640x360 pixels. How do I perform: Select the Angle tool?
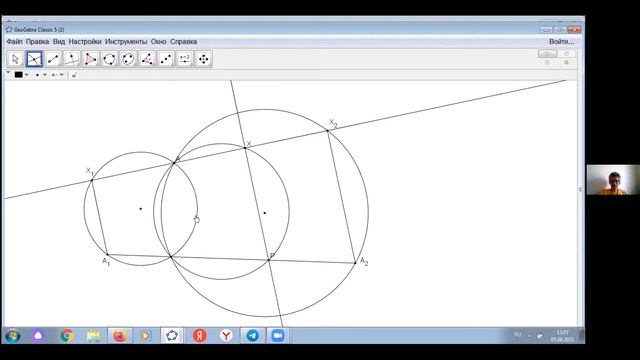point(147,59)
